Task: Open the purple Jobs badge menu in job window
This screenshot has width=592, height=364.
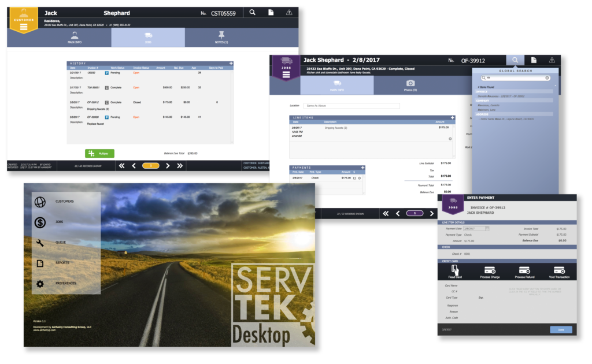Action: click(x=286, y=68)
